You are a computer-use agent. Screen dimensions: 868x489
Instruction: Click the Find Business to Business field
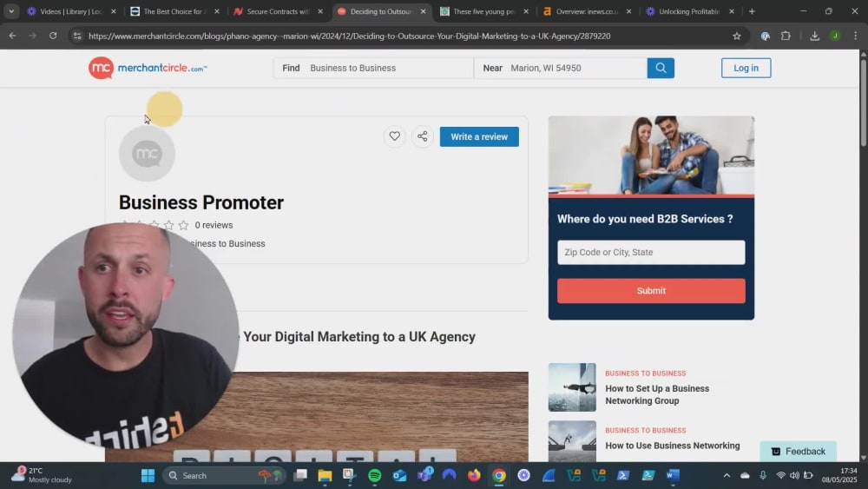(373, 68)
